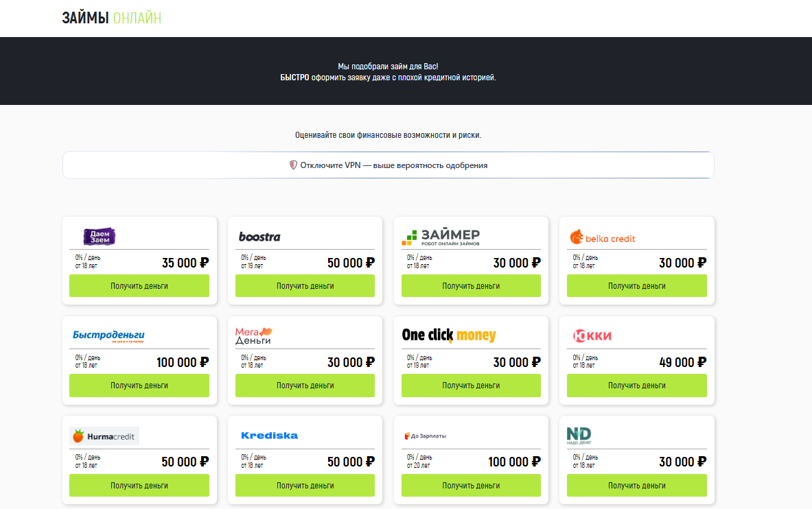This screenshot has width=812, height=509.
Task: Click the Юкки logo
Action: pyautogui.click(x=592, y=336)
